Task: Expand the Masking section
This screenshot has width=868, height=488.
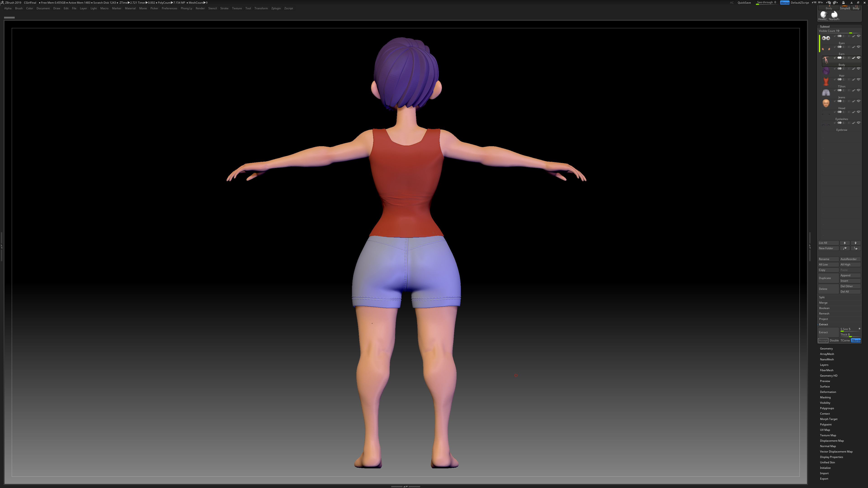Action: [x=825, y=397]
